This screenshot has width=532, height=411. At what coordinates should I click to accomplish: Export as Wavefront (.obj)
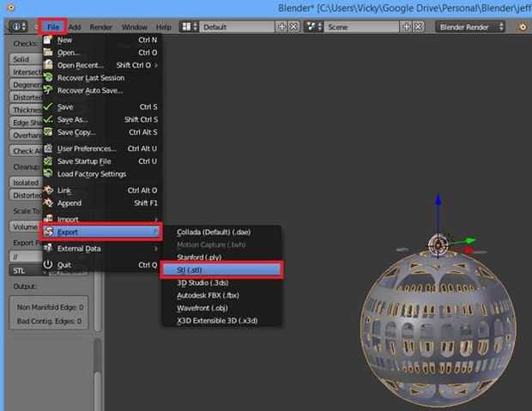pyautogui.click(x=222, y=308)
